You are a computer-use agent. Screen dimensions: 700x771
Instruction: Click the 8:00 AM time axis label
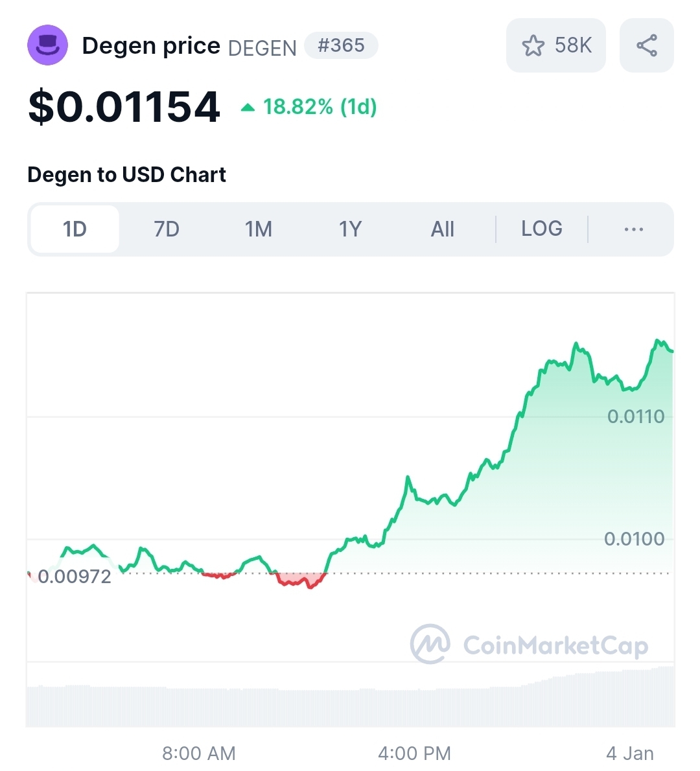coord(199,753)
